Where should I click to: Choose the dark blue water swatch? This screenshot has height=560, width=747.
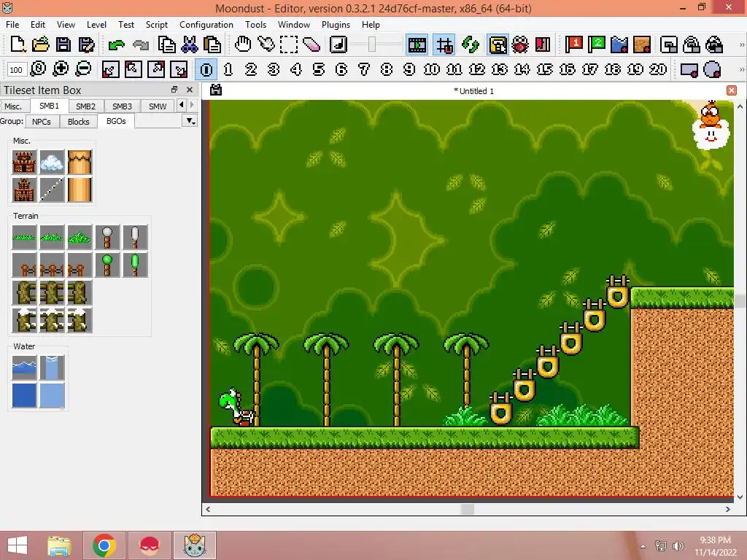[x=24, y=395]
